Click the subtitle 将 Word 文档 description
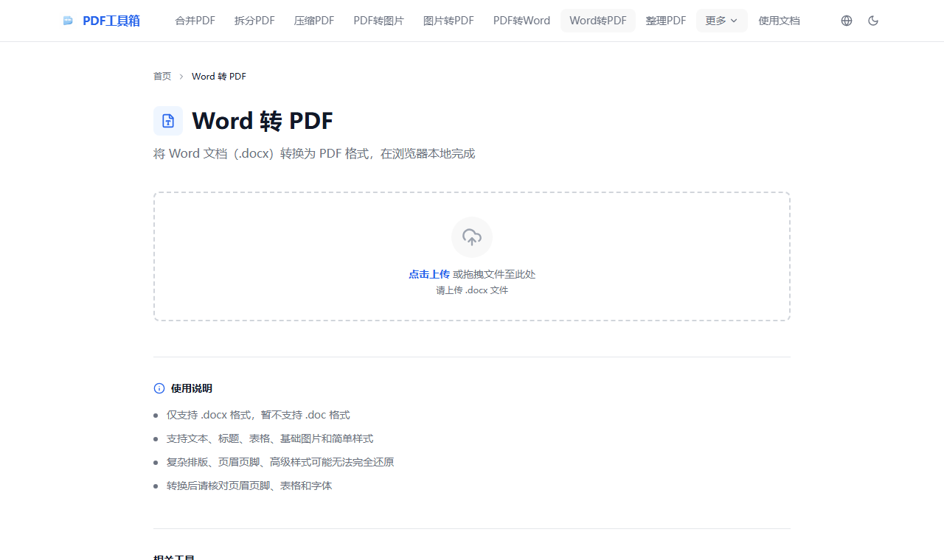This screenshot has width=944, height=560. (x=314, y=153)
